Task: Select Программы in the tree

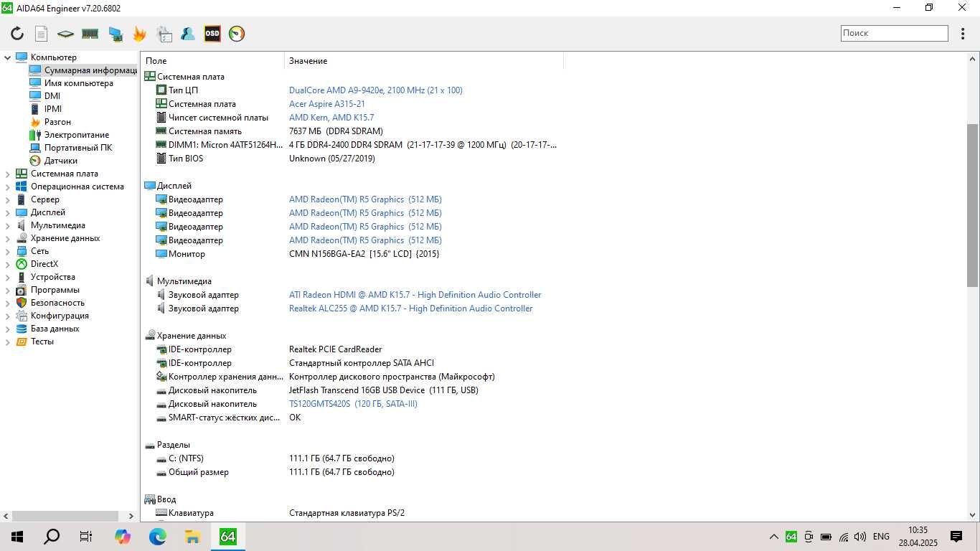Action: pyautogui.click(x=55, y=290)
